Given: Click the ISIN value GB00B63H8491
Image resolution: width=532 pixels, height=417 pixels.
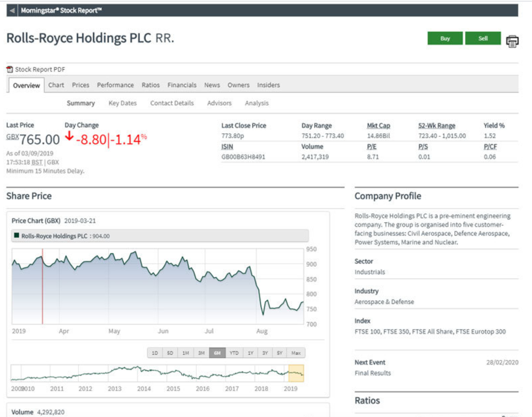Looking at the screenshot, I should coord(243,157).
